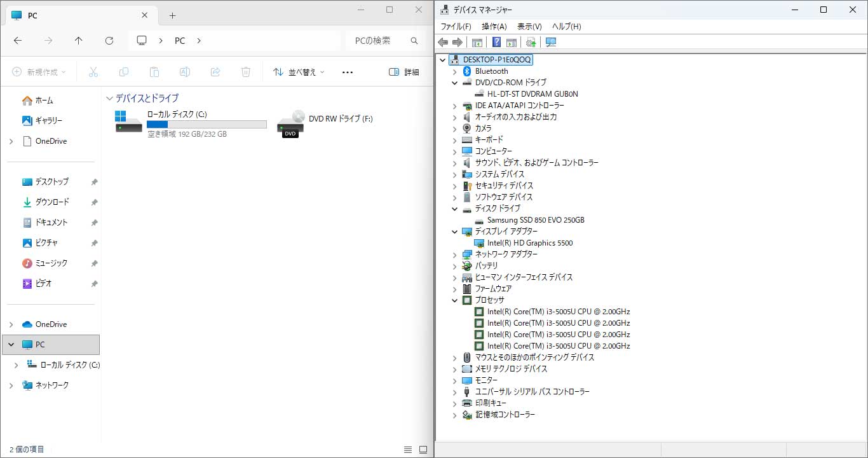
Task: Click the Local Disk (C:) capacity bar
Action: tap(207, 125)
